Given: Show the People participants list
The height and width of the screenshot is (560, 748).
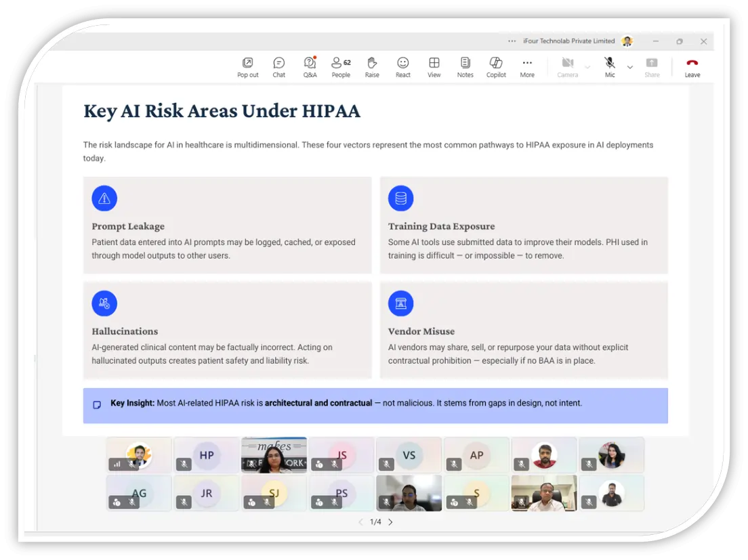Looking at the screenshot, I should coord(341,66).
